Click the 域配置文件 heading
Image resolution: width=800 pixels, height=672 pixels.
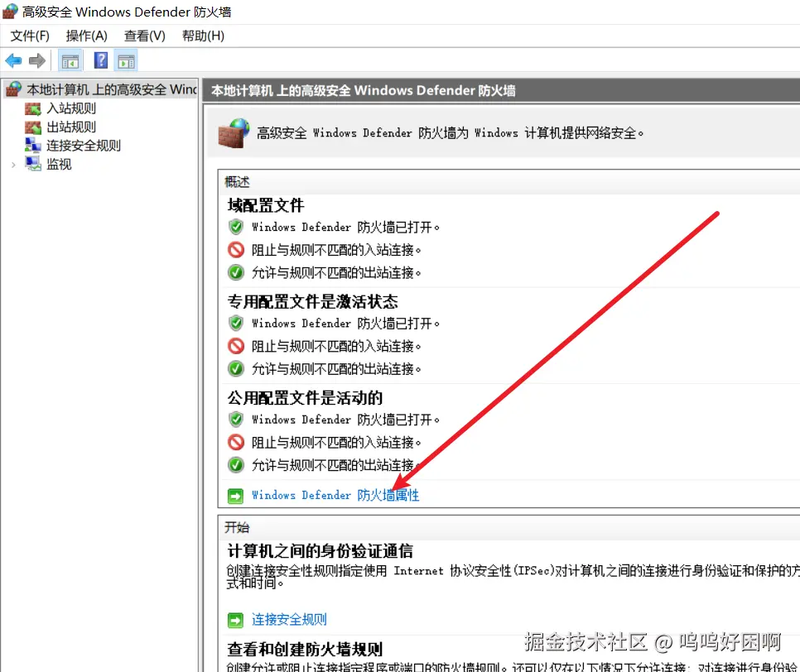coord(266,205)
